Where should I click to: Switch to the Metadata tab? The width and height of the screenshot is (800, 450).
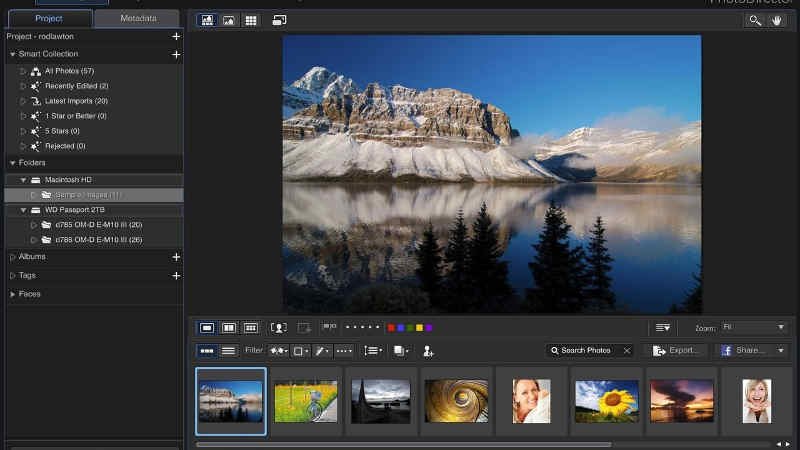pyautogui.click(x=138, y=18)
